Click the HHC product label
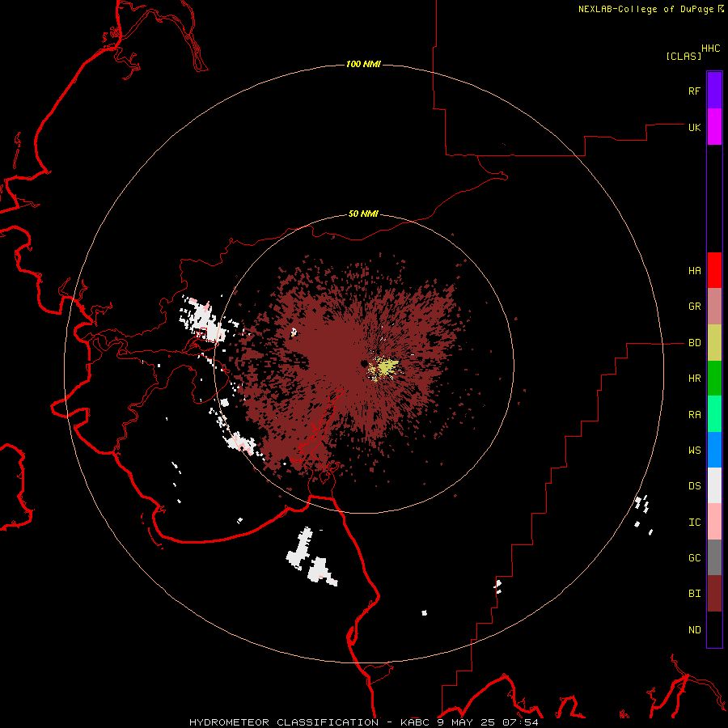Viewport: 728px width, 728px height. click(x=710, y=49)
